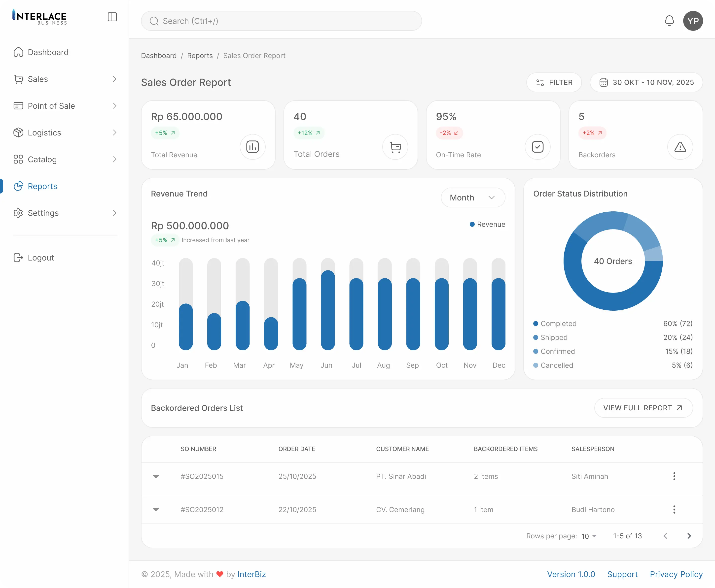Click the Logout icon in sidebar
The width and height of the screenshot is (715, 588).
pyautogui.click(x=18, y=258)
